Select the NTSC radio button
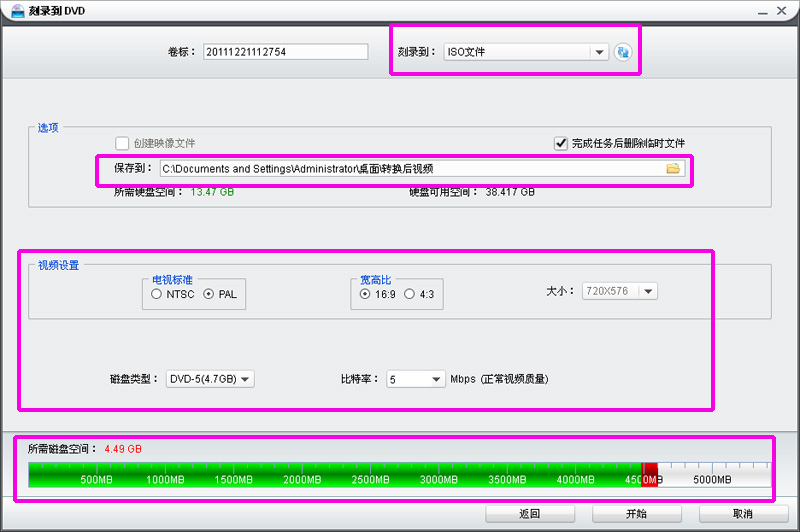Viewport: 800px width, 532px height. click(157, 294)
